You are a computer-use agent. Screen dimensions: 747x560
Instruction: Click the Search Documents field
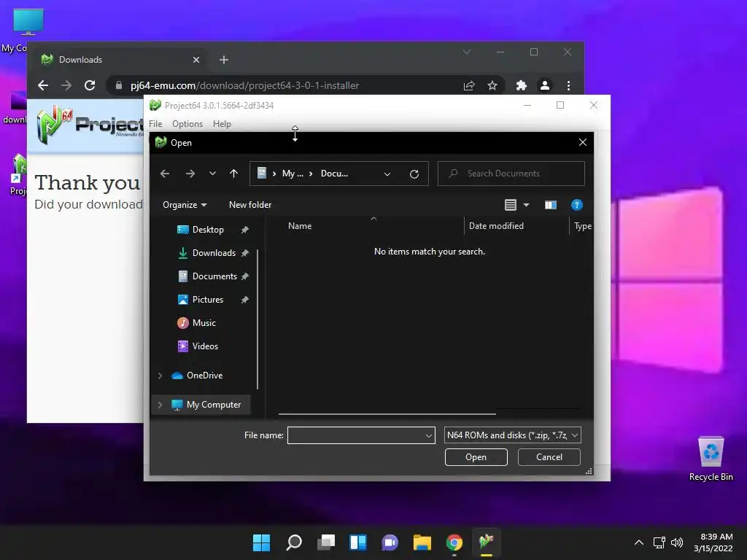point(511,174)
